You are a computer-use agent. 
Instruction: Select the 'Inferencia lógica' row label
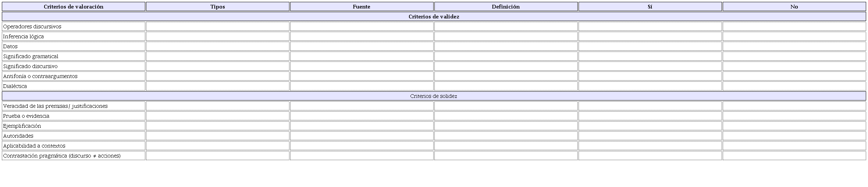point(24,36)
